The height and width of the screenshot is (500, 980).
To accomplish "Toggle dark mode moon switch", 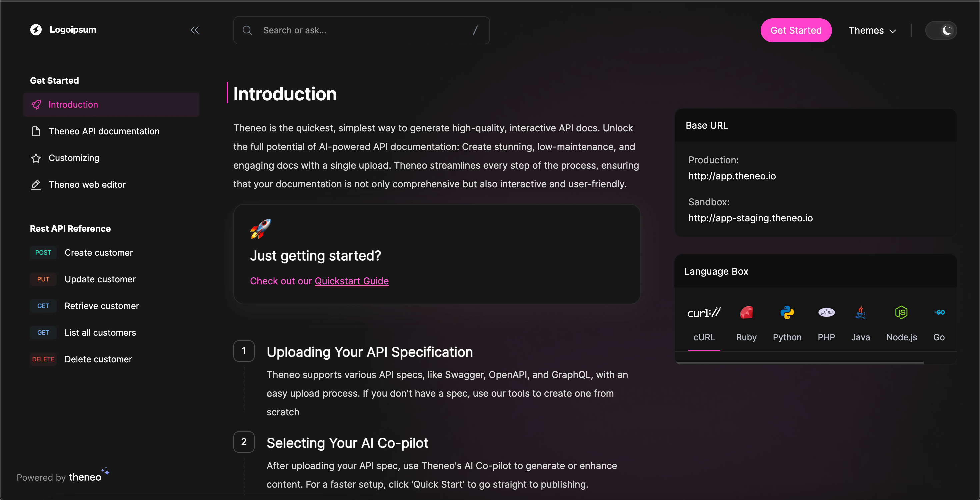I will (x=941, y=30).
